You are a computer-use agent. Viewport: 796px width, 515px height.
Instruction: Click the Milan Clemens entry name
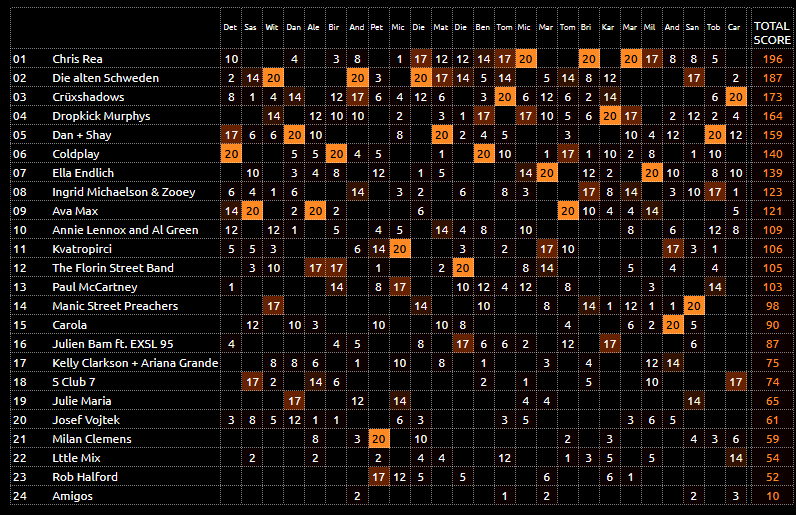point(91,439)
